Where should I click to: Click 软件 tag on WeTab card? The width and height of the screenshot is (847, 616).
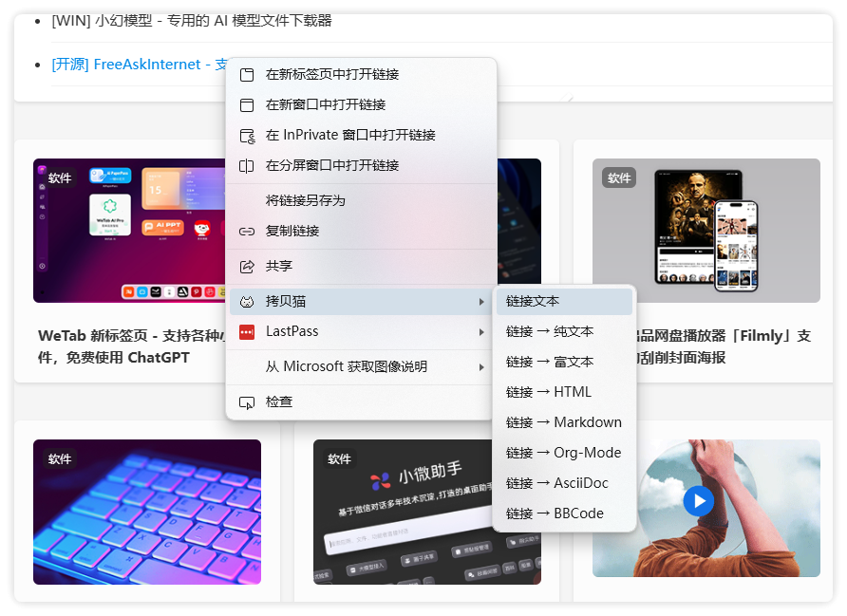[x=60, y=178]
